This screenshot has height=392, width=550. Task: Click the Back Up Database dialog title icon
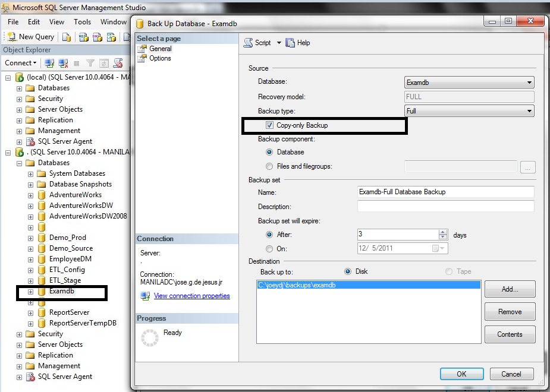pyautogui.click(x=140, y=24)
